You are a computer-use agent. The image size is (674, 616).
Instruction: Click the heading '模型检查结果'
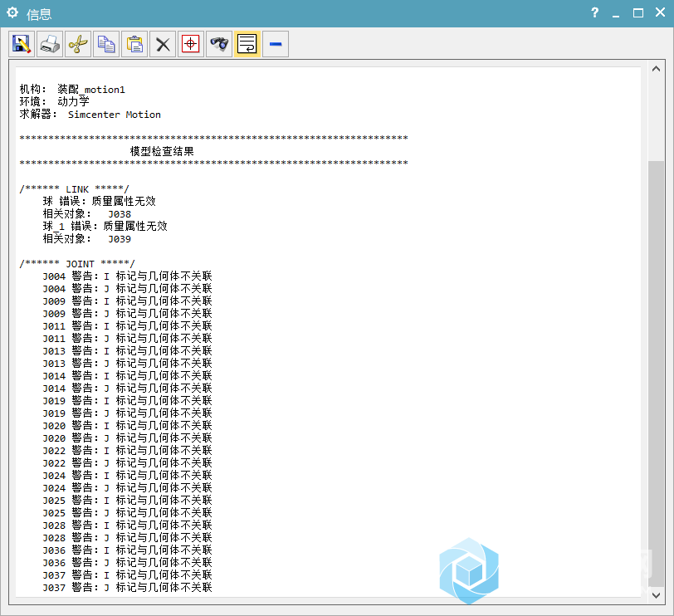pos(162,151)
